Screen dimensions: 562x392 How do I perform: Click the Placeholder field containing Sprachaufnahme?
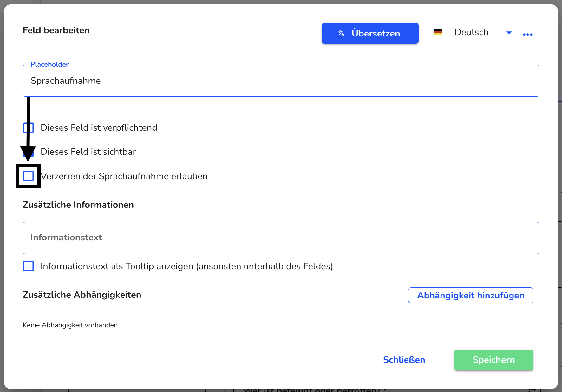tap(281, 81)
